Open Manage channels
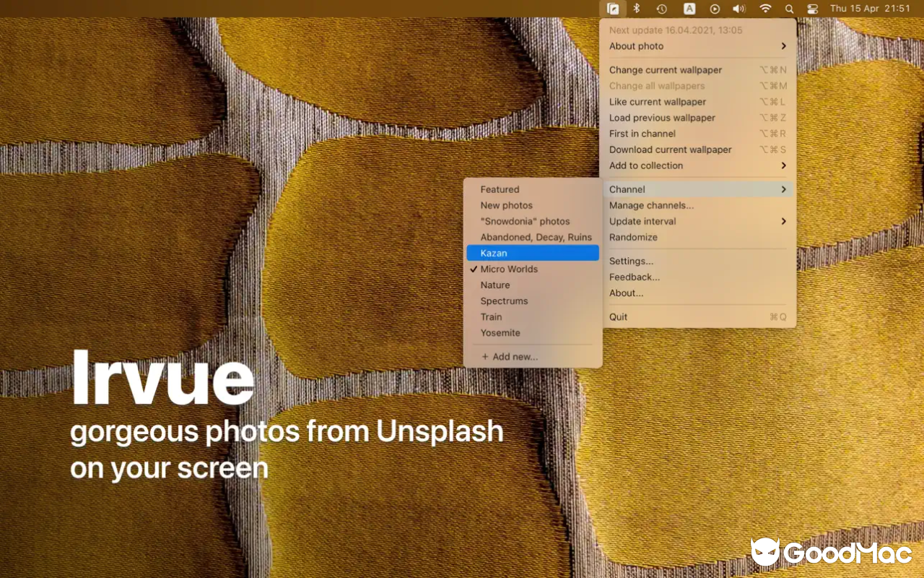924x578 pixels. [x=651, y=205]
